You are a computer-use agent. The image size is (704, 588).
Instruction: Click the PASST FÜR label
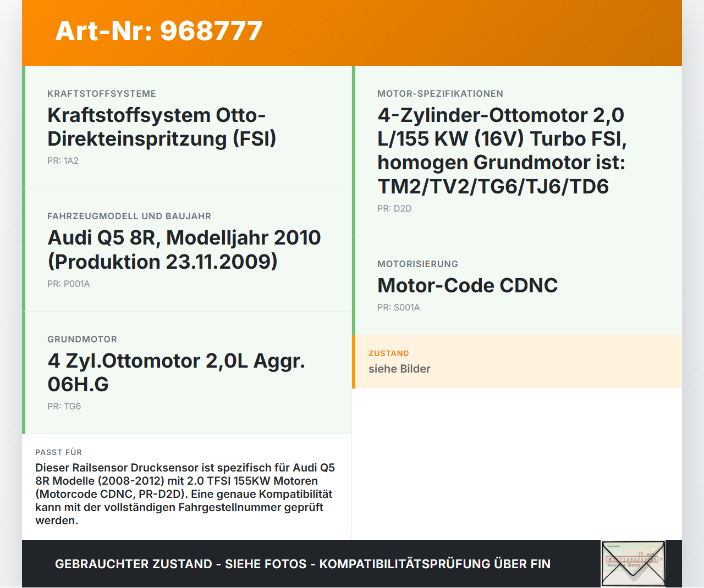[58, 452]
